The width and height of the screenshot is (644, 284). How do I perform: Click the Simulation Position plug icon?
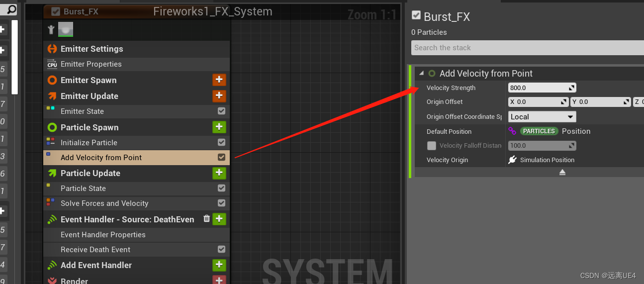click(x=513, y=160)
